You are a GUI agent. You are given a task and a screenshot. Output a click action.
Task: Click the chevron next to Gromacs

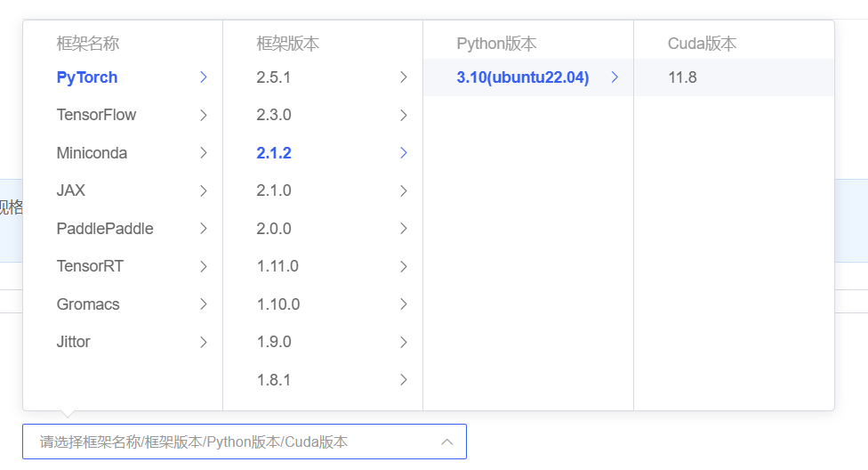click(204, 304)
